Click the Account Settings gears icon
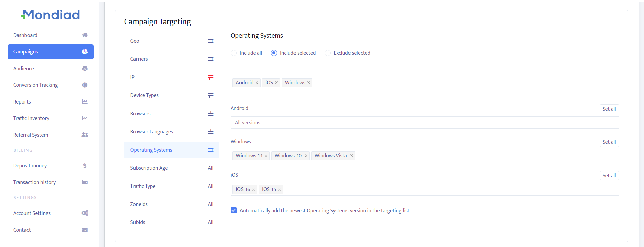Image resolution: width=644 pixels, height=247 pixels. pyautogui.click(x=85, y=213)
